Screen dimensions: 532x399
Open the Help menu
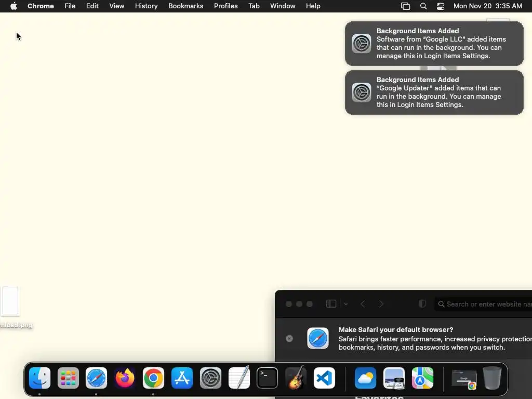tap(313, 6)
